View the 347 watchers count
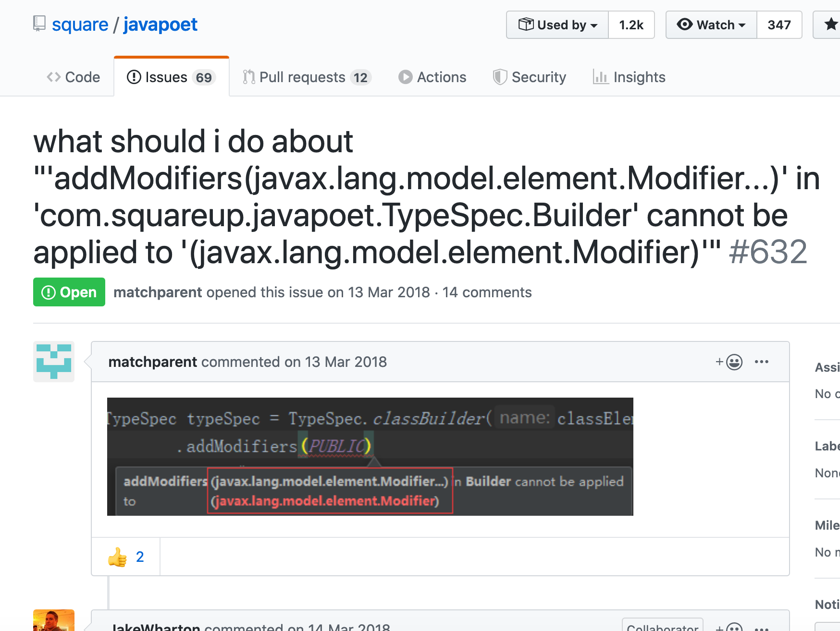840x631 pixels. pyautogui.click(x=779, y=25)
